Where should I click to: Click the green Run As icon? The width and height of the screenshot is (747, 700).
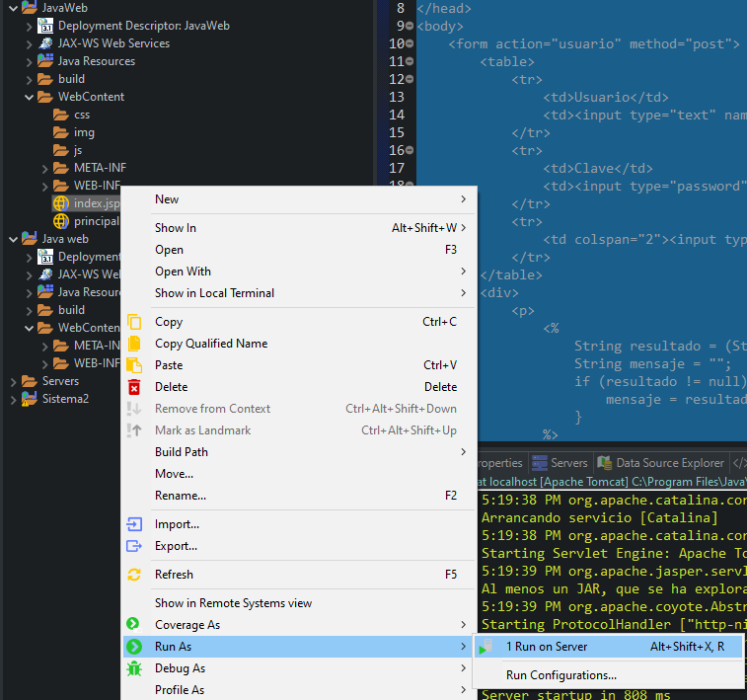click(134, 647)
